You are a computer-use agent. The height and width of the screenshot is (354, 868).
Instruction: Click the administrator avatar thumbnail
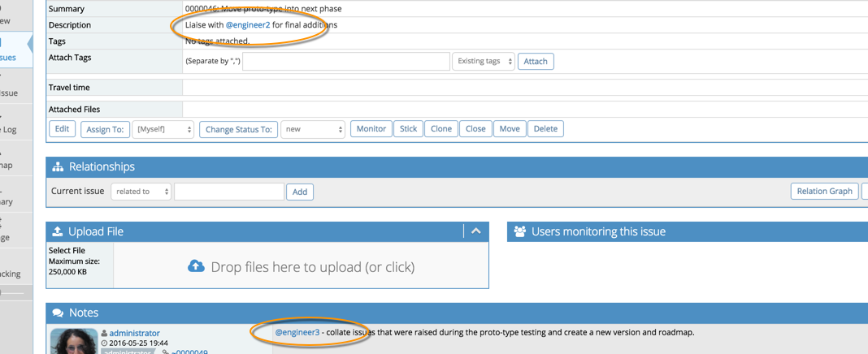[x=74, y=341]
